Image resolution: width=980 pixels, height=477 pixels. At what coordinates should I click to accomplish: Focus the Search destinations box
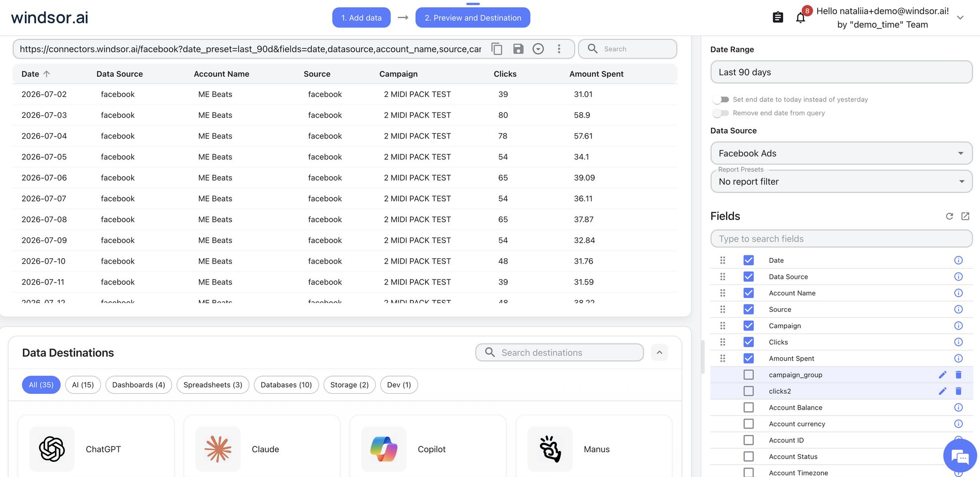pos(560,352)
